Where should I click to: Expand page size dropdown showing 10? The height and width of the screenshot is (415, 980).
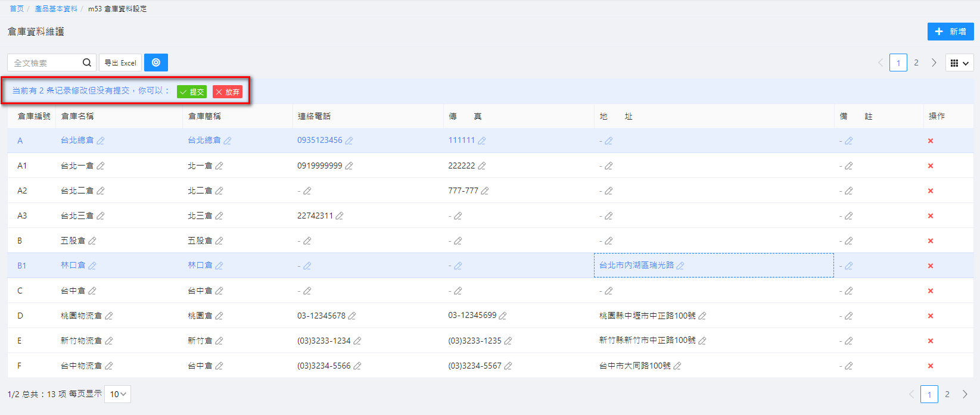117,394
